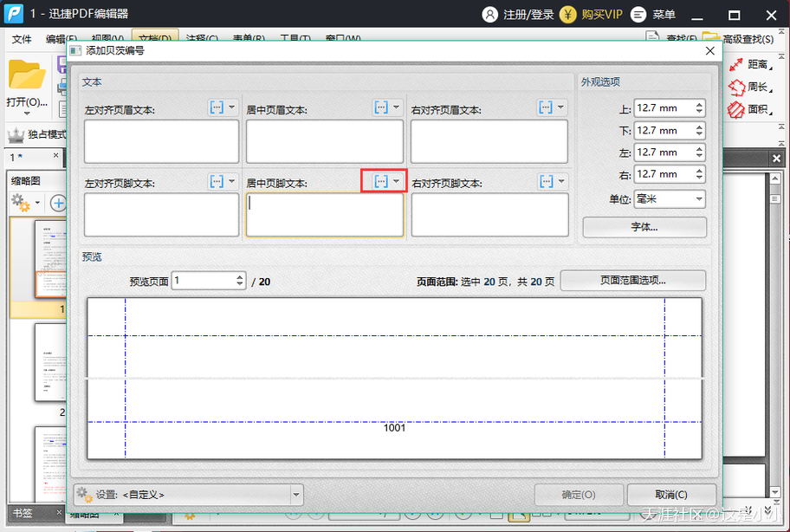
Task: Click into the right footer text box
Action: click(x=489, y=215)
